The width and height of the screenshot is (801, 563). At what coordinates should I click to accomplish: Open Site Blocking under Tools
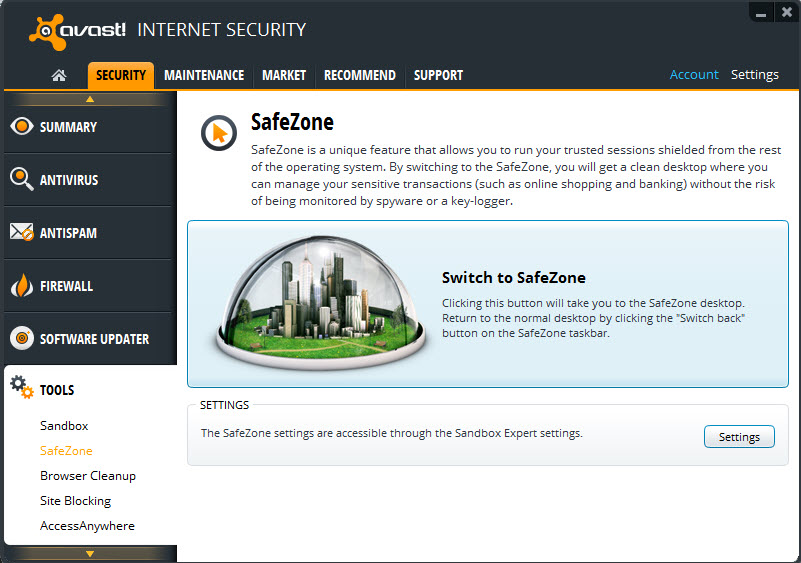click(76, 501)
